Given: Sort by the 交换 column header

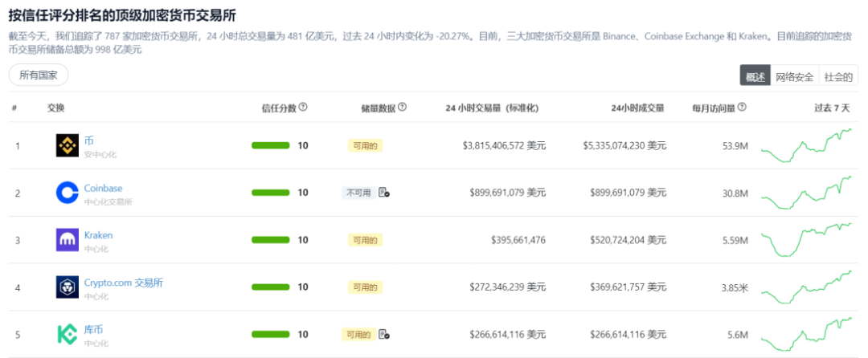Looking at the screenshot, I should (56, 108).
